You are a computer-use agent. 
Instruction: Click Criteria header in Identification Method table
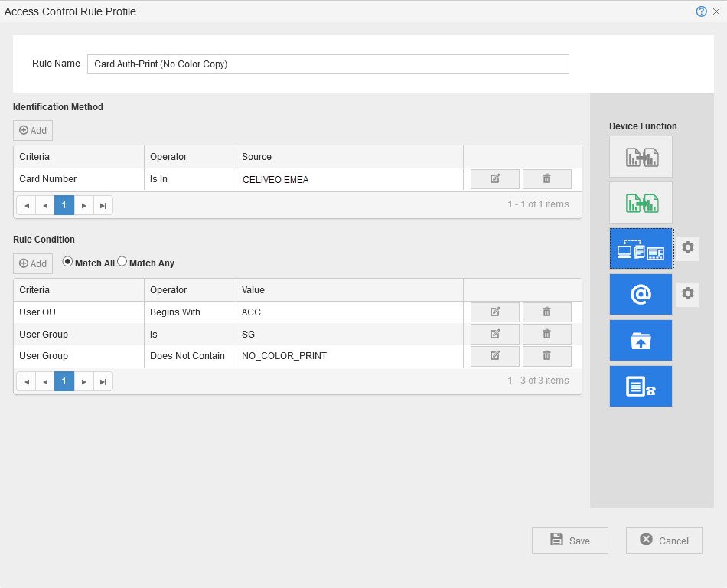coord(79,157)
